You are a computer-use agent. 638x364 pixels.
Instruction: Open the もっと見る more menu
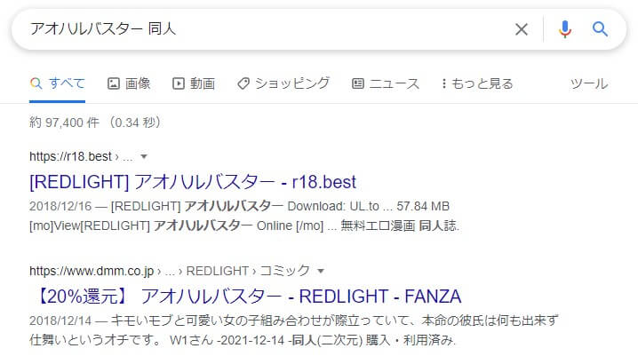tap(477, 83)
